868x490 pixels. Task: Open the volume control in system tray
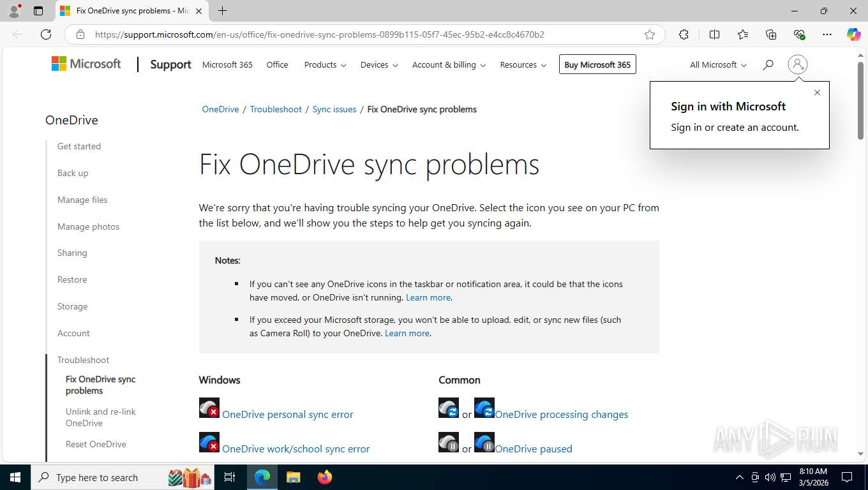(x=770, y=477)
